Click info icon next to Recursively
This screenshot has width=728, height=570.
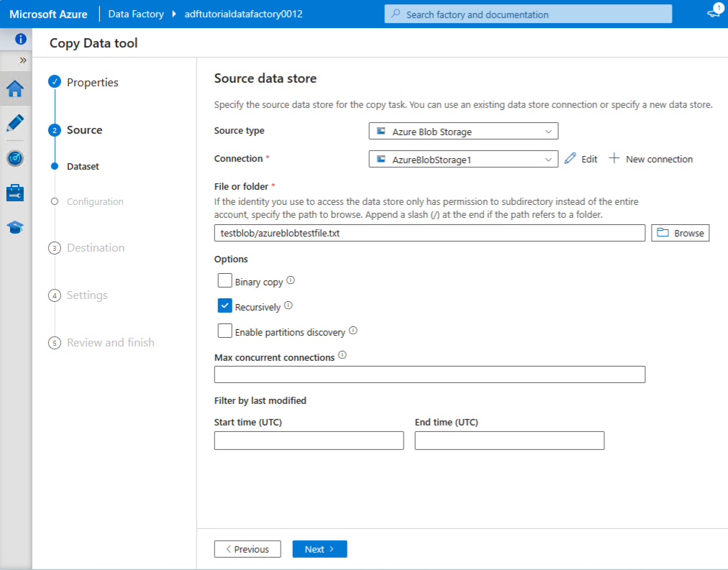click(288, 305)
